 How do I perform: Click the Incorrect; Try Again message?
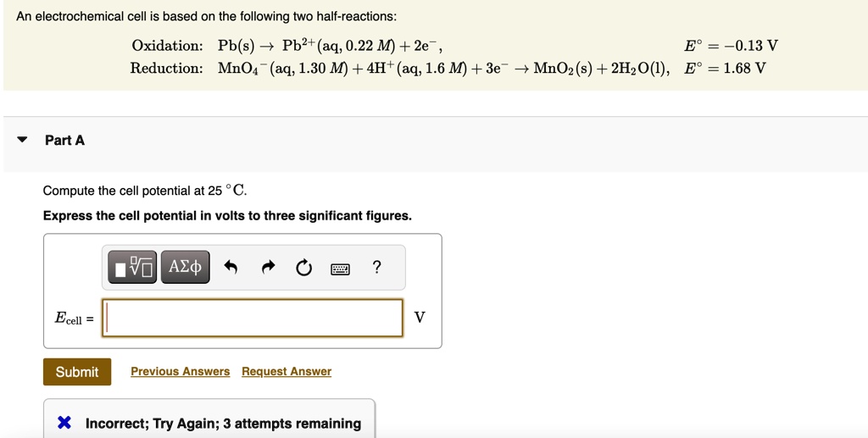223,424
